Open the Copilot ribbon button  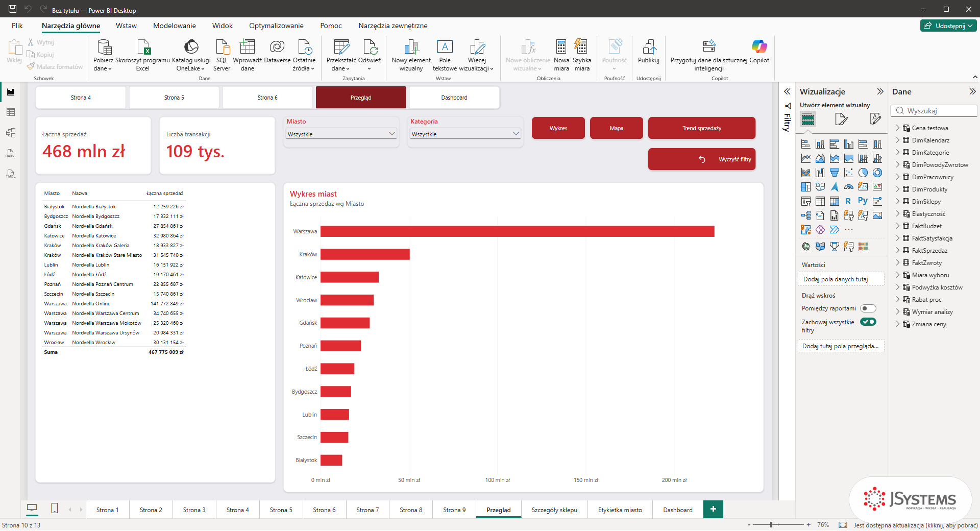[759, 51]
